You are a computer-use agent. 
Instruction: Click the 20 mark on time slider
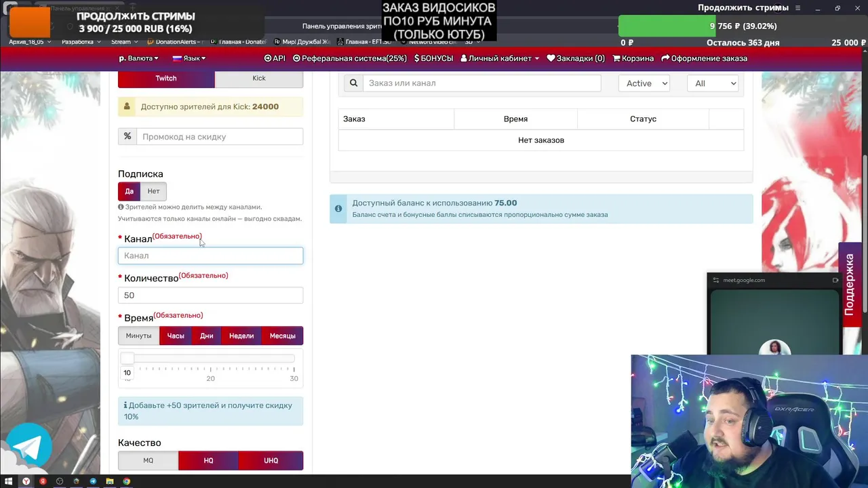[x=210, y=378]
